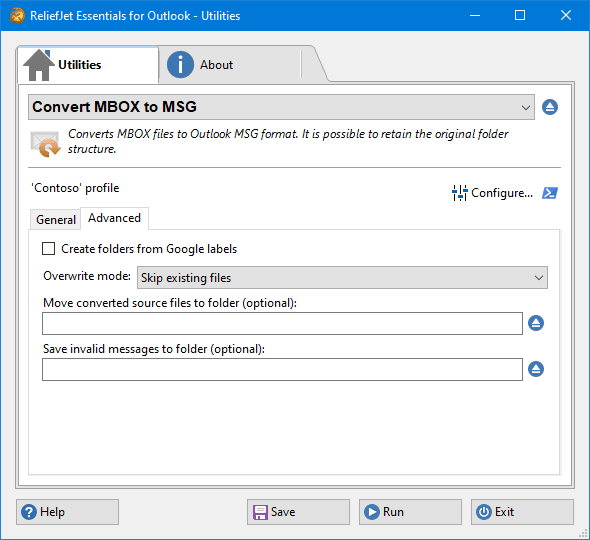
Task: Click the About info icon
Action: (x=180, y=65)
